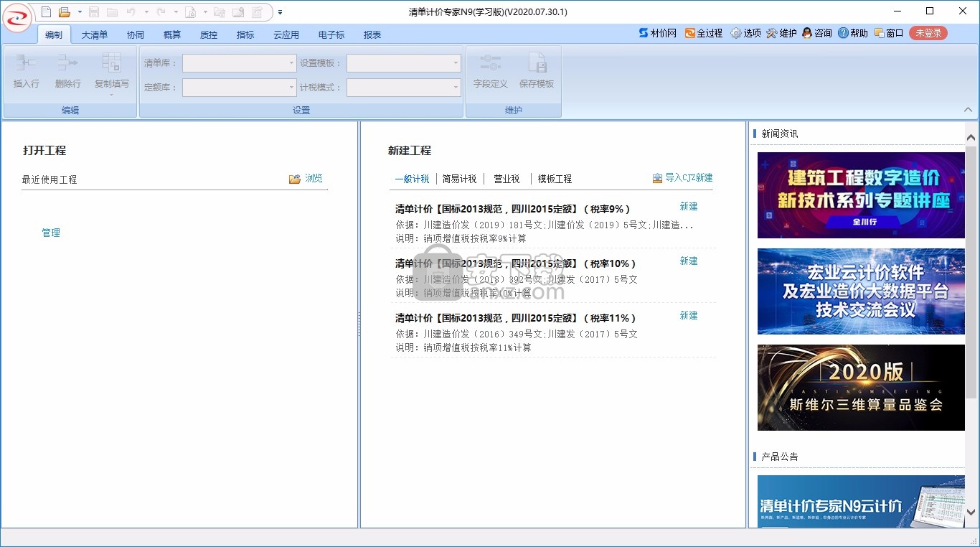Switch to the 概算 ribbon tab

(x=171, y=34)
